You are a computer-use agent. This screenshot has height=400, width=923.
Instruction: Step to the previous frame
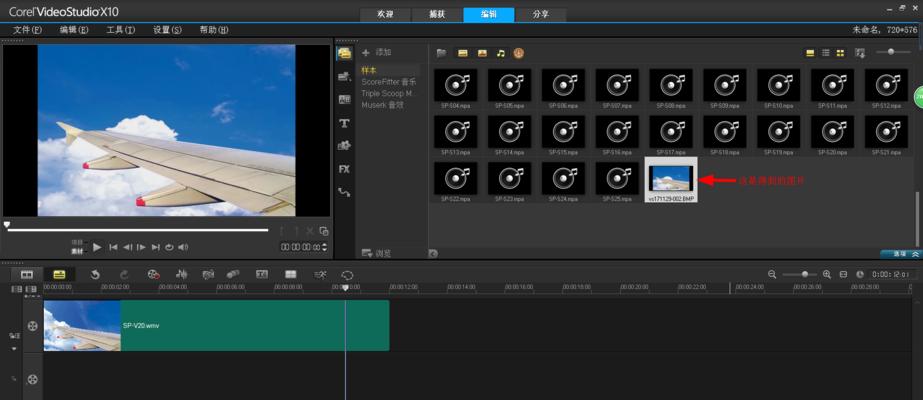(127, 248)
